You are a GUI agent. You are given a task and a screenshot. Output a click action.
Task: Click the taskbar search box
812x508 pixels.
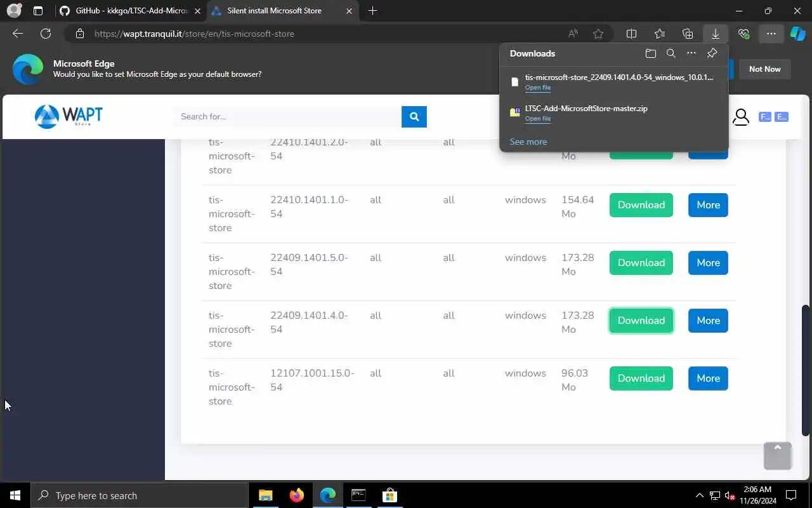(x=140, y=495)
